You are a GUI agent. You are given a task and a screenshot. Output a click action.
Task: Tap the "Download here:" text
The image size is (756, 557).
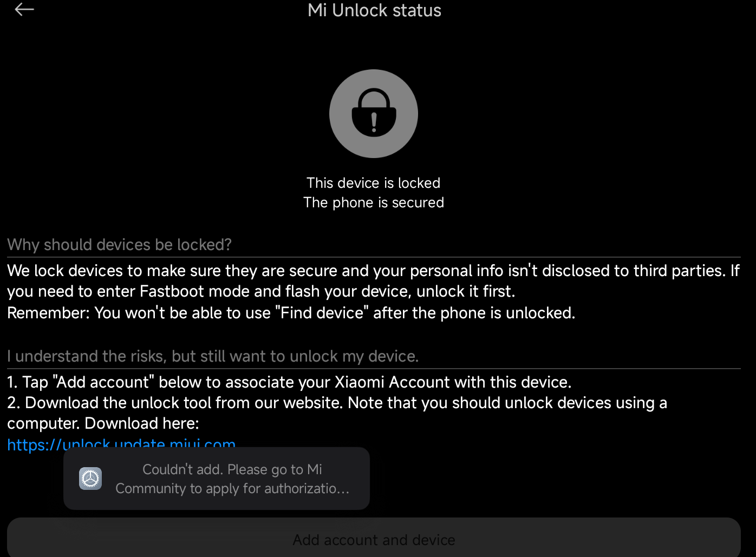(142, 423)
